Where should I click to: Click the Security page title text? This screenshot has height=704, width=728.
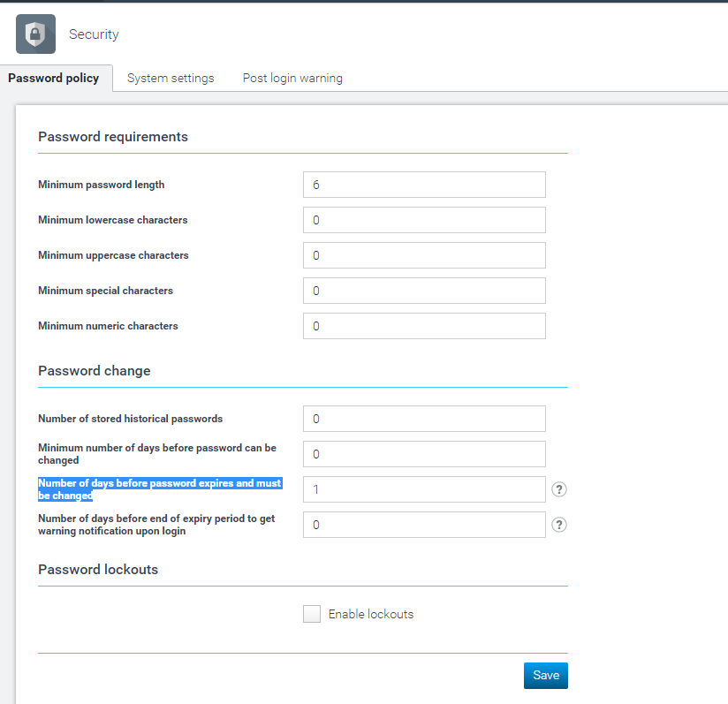tap(94, 34)
